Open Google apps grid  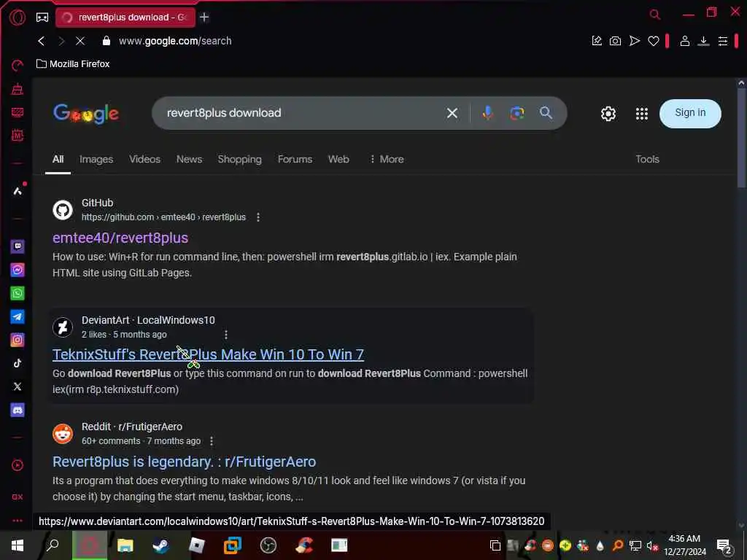642,114
